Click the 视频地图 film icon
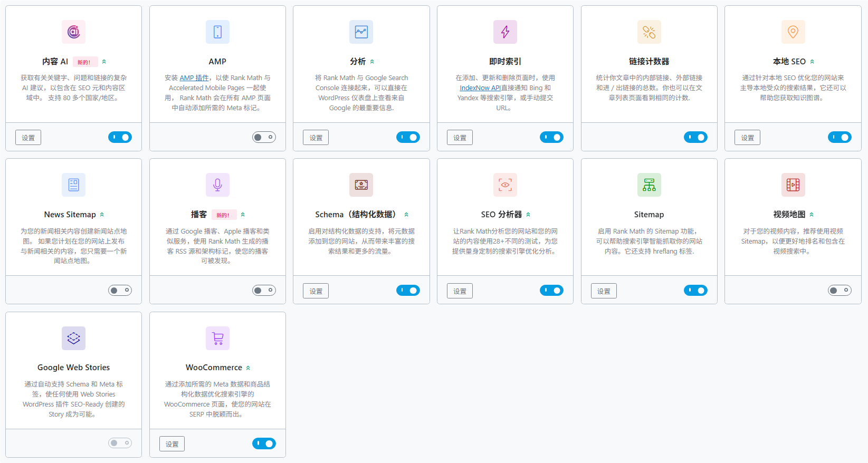This screenshot has width=868, height=463. 793,185
